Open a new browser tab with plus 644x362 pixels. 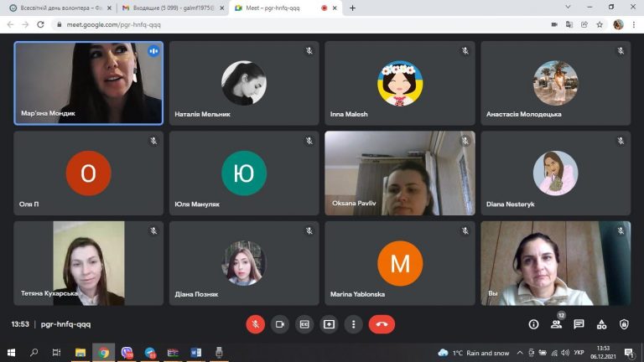tap(352, 8)
